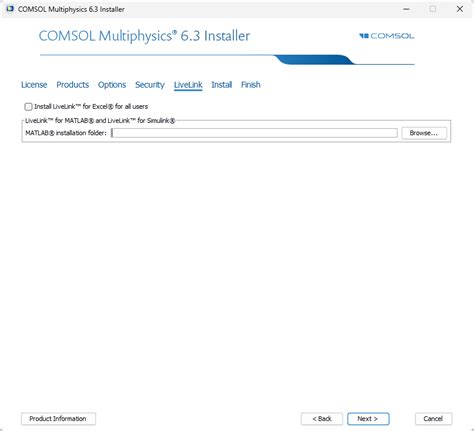
Task: Minimize the installer window
Action: click(x=406, y=9)
